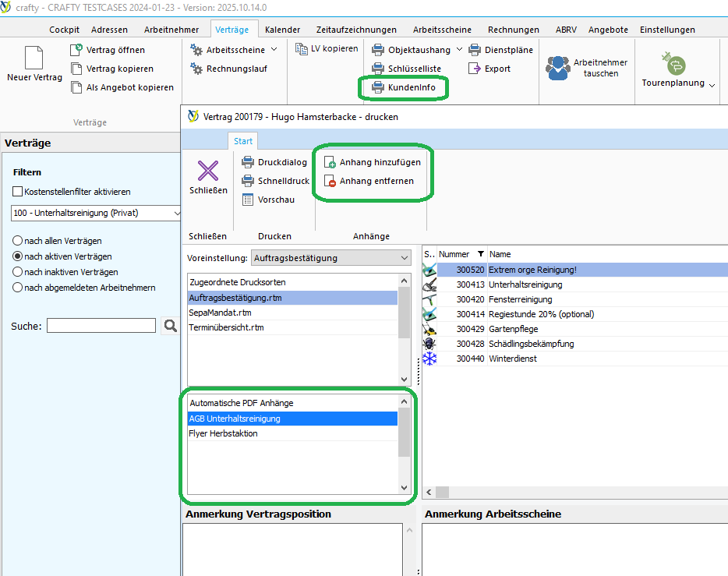
Task: Click the Arbeitnehmer tauschen icon
Action: [x=557, y=68]
